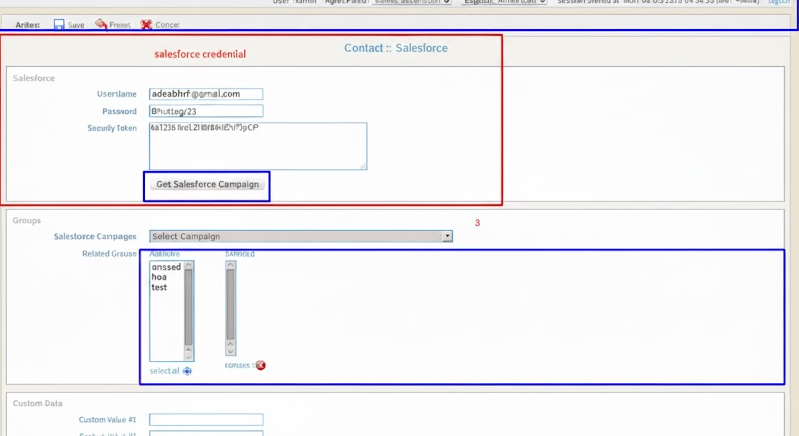Click the logout link at the top right
Image resolution: width=799 pixels, height=436 pixels.
pyautogui.click(x=779, y=2)
